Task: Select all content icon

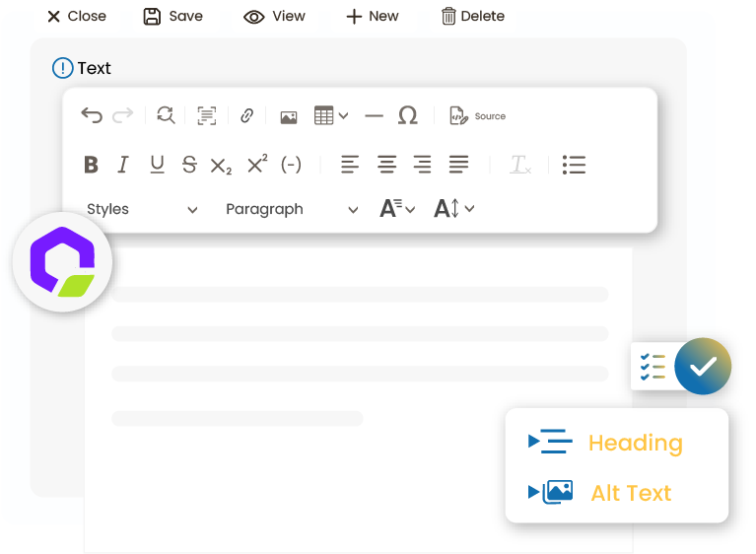Action: 207,115
